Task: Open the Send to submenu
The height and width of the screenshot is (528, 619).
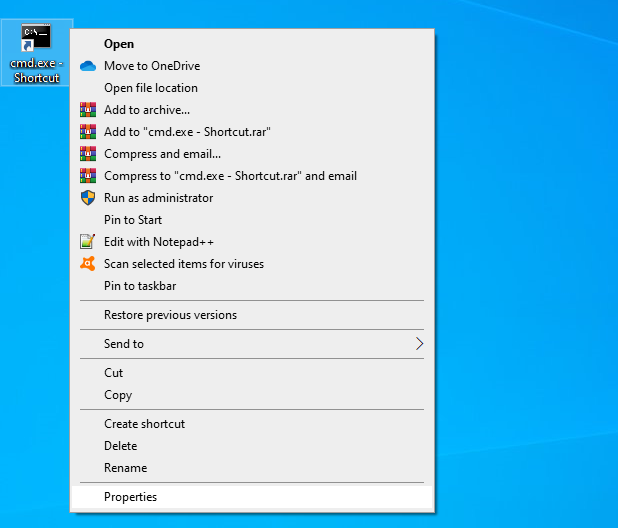Action: point(252,344)
